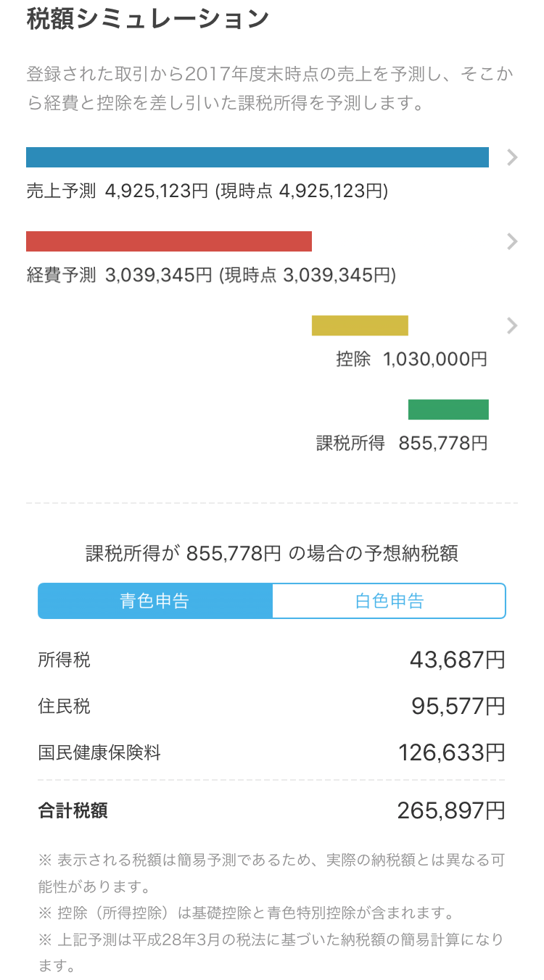Tap the green taxable income bar

(448, 410)
